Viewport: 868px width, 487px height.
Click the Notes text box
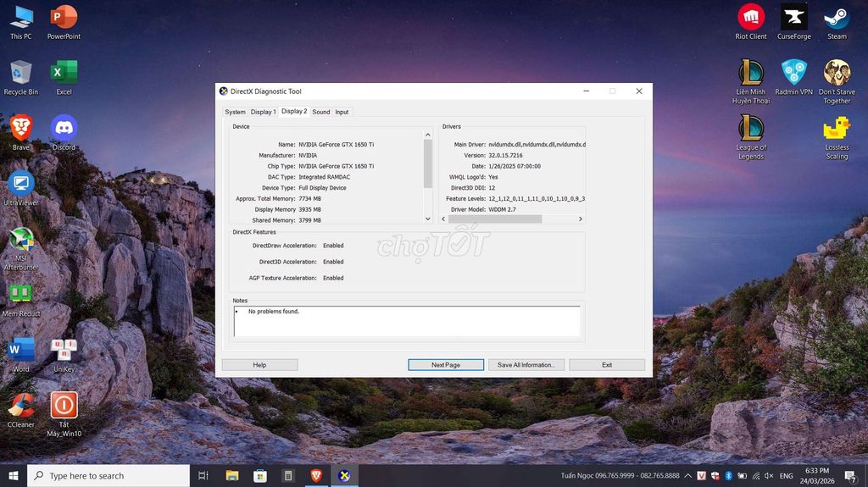[x=407, y=321]
